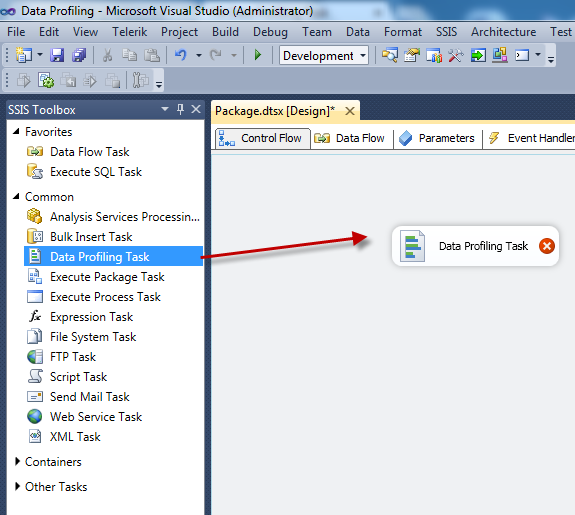Switch to the Data Flow tab

(351, 138)
